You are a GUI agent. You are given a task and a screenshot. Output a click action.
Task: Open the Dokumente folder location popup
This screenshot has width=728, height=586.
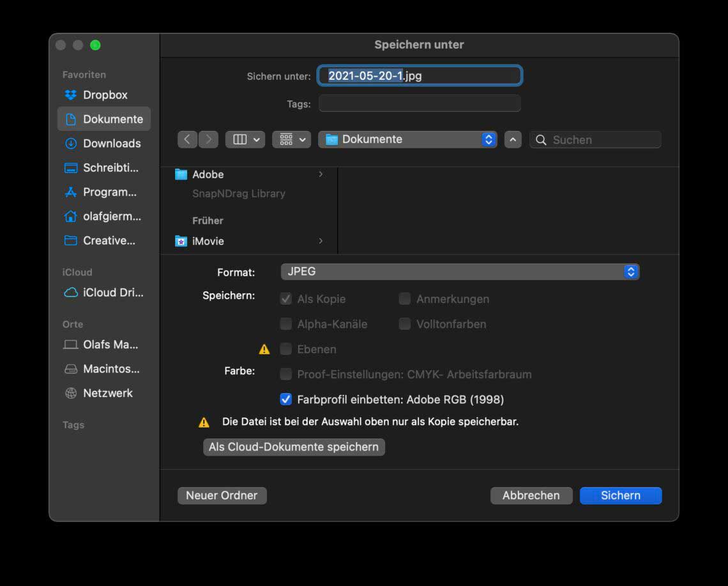pyautogui.click(x=409, y=139)
